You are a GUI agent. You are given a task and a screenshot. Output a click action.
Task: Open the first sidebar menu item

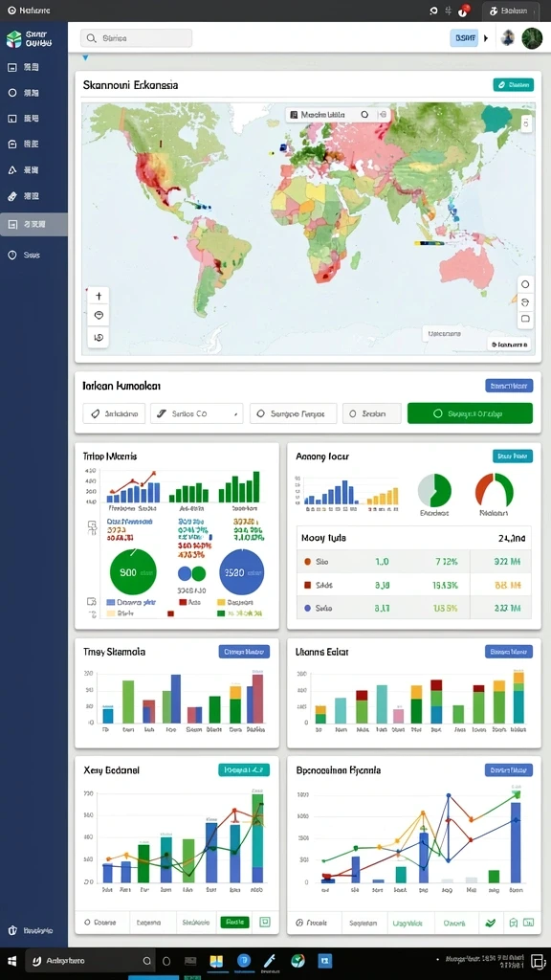33,67
